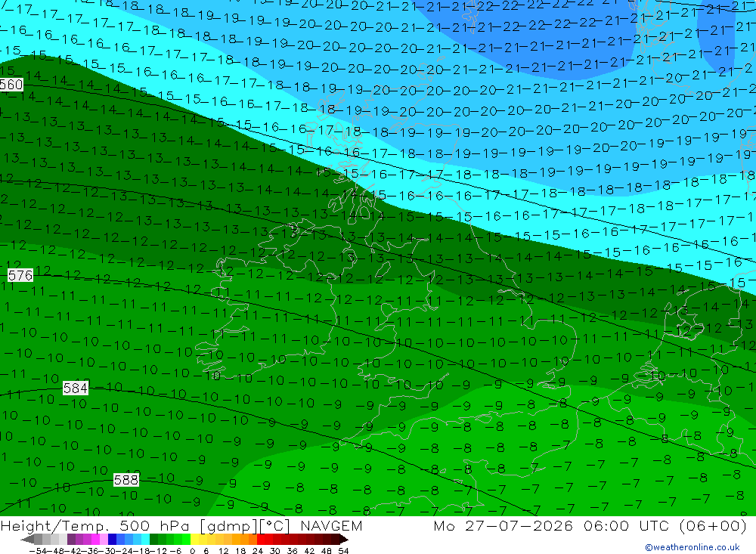Pick the light pink legend swatch

click(x=104, y=540)
